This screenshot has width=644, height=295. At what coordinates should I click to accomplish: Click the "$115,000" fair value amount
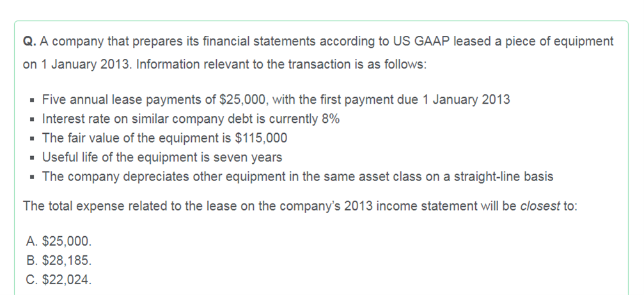tap(261, 138)
